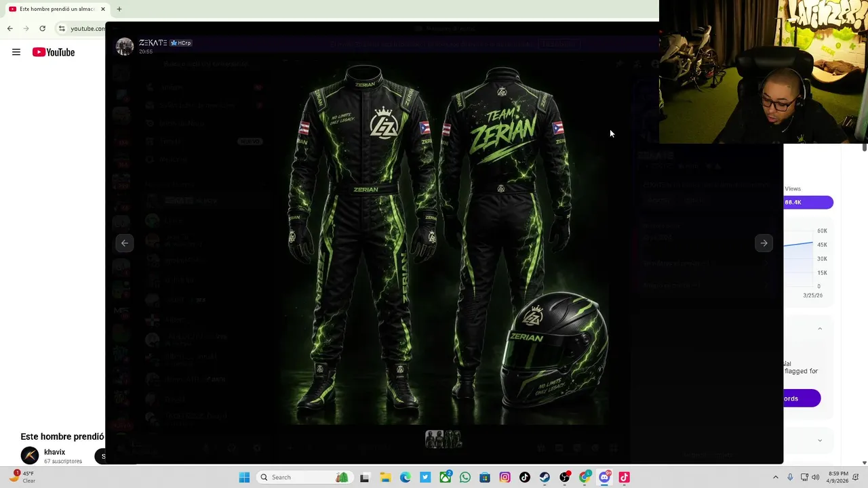Select the first thumbnail below the image
This screenshot has height=488, width=868.
434,439
